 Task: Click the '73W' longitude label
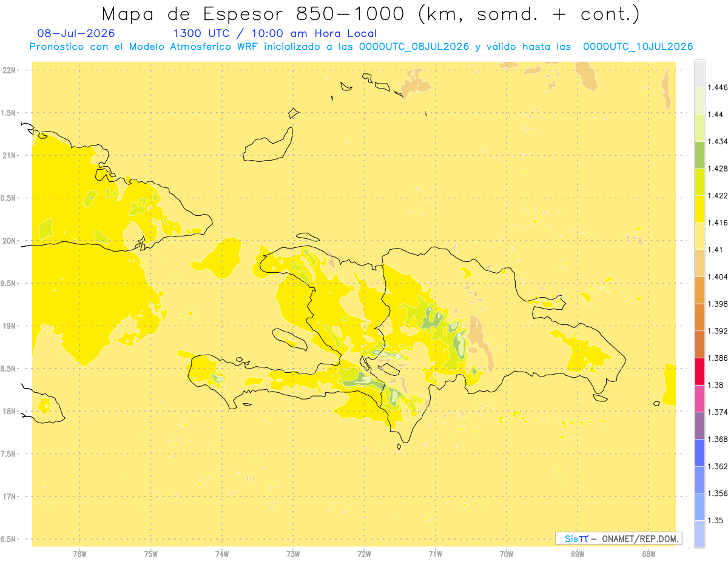click(x=293, y=554)
